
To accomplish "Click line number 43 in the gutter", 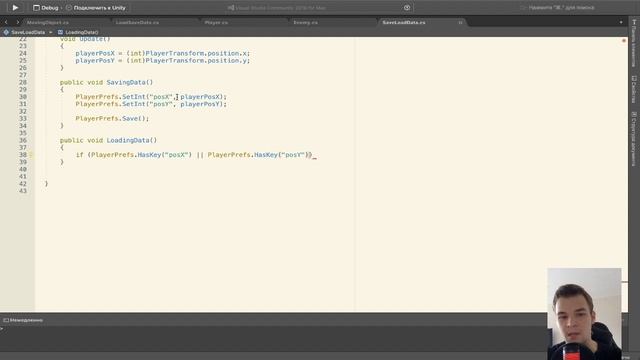I will [22, 191].
